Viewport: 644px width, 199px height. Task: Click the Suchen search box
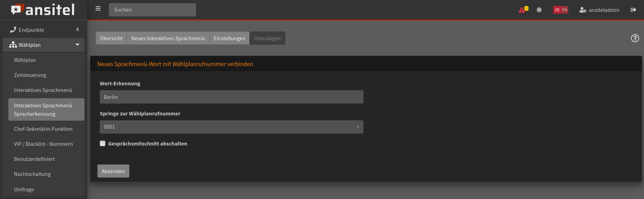[152, 10]
